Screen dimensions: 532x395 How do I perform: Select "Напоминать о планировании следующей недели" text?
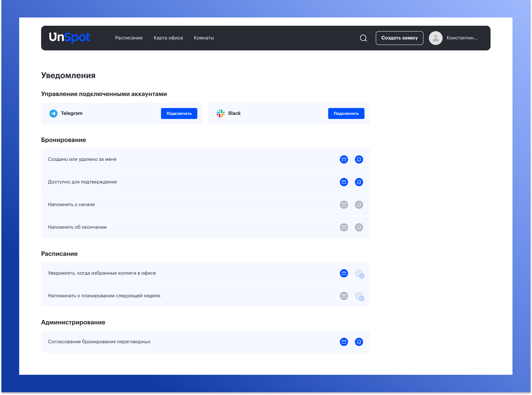(x=104, y=296)
